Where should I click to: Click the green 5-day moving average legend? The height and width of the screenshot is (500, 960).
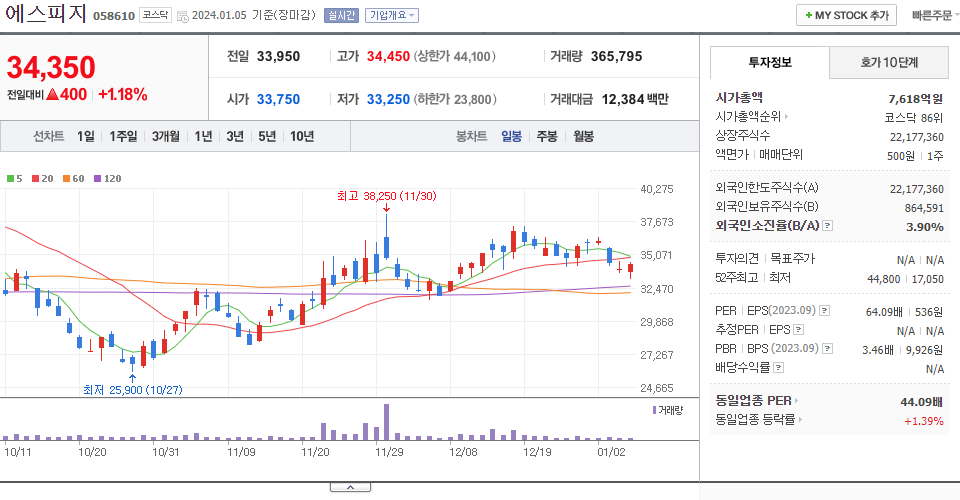click(x=14, y=179)
